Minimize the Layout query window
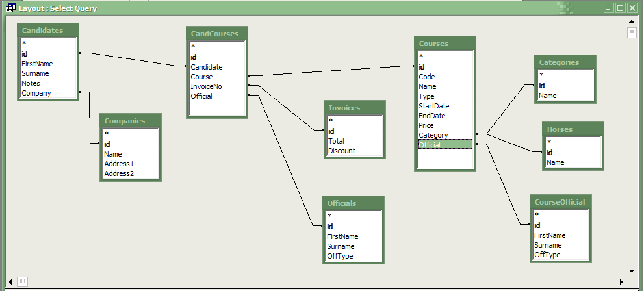 609,8
